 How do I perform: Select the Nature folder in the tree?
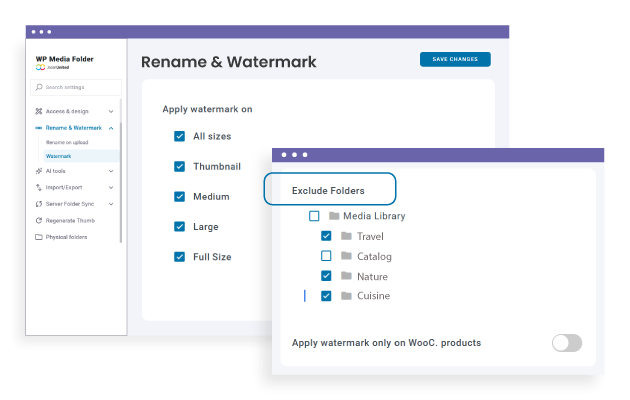pyautogui.click(x=371, y=276)
